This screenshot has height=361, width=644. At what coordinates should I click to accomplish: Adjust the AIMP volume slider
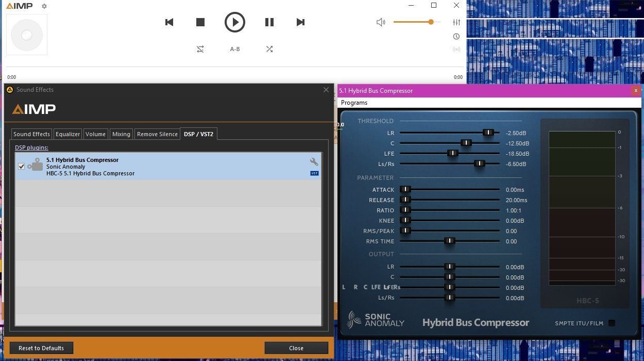coord(417,22)
